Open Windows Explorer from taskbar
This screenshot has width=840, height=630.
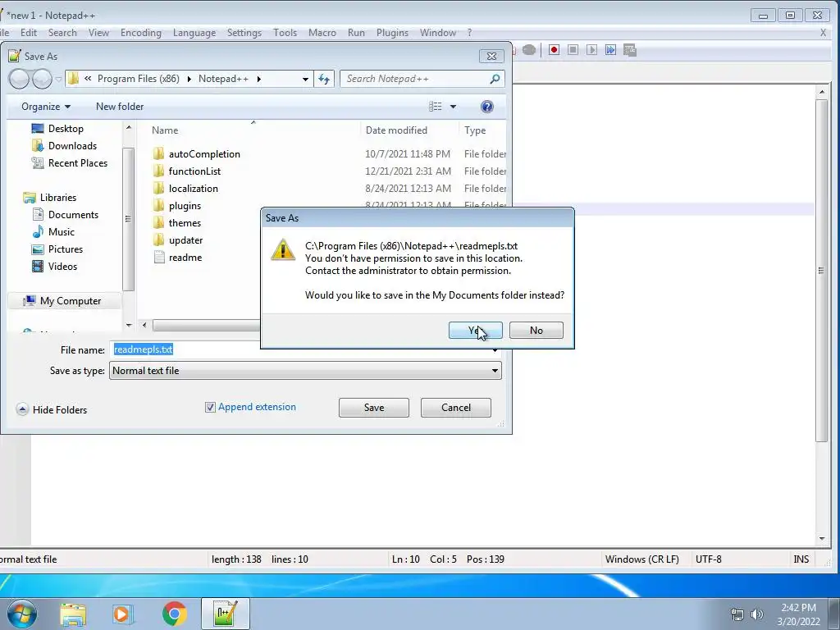73,614
